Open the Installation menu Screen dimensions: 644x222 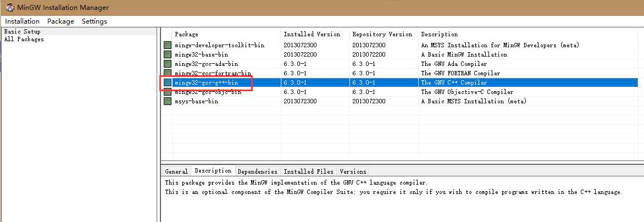22,21
